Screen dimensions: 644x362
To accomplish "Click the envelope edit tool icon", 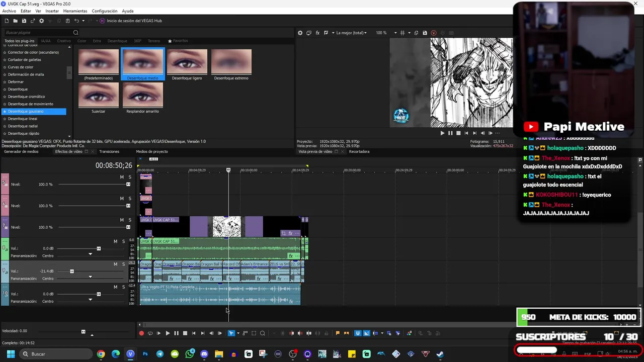I will click(x=245, y=333).
